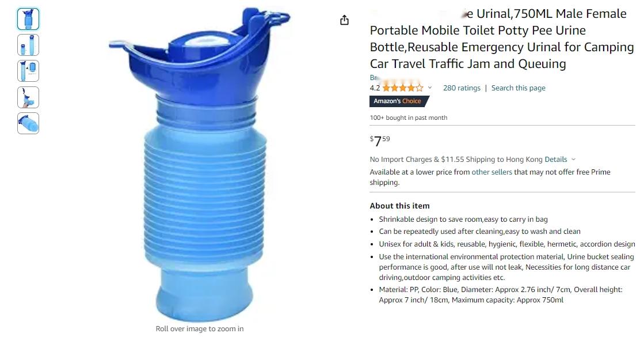This screenshot has width=644, height=337.
Task: Click the brand link under the title
Action: 374,77
